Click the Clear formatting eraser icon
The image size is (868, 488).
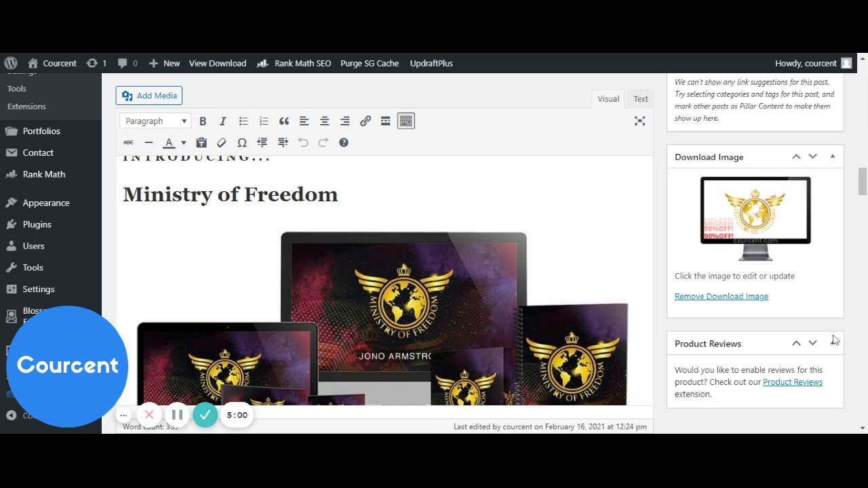[222, 142]
